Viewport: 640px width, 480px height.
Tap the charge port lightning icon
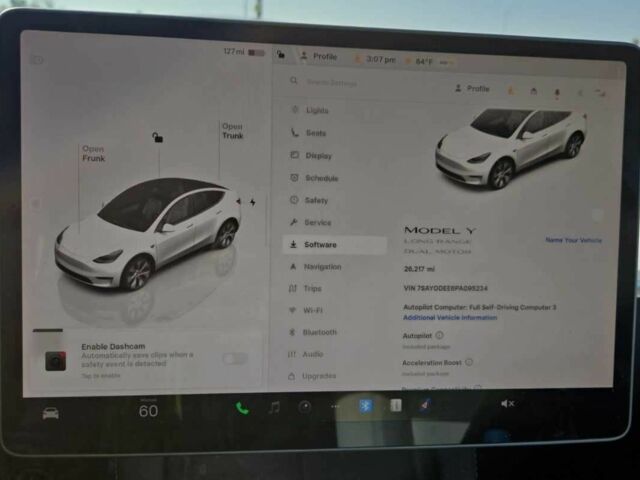[253, 202]
